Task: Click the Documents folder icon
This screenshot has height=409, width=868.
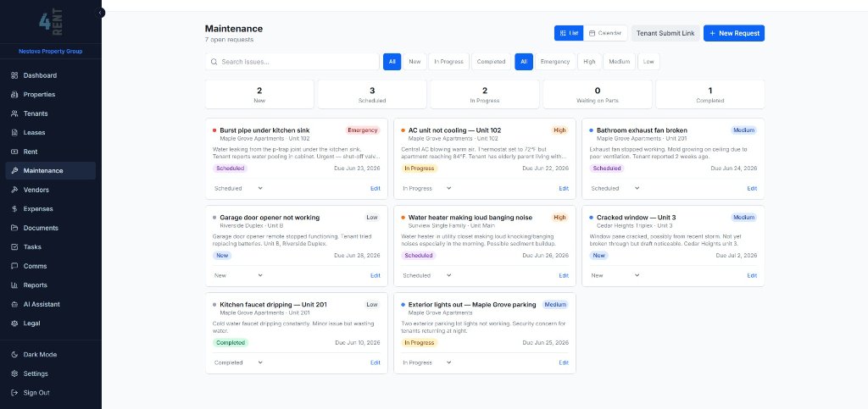Action: tap(14, 228)
